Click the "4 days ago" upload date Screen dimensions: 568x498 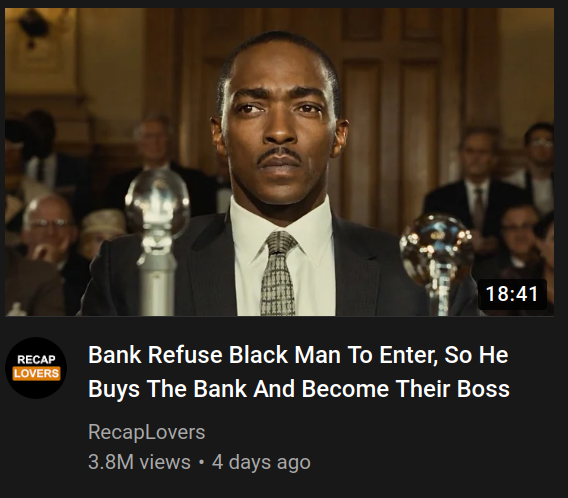click(261, 463)
